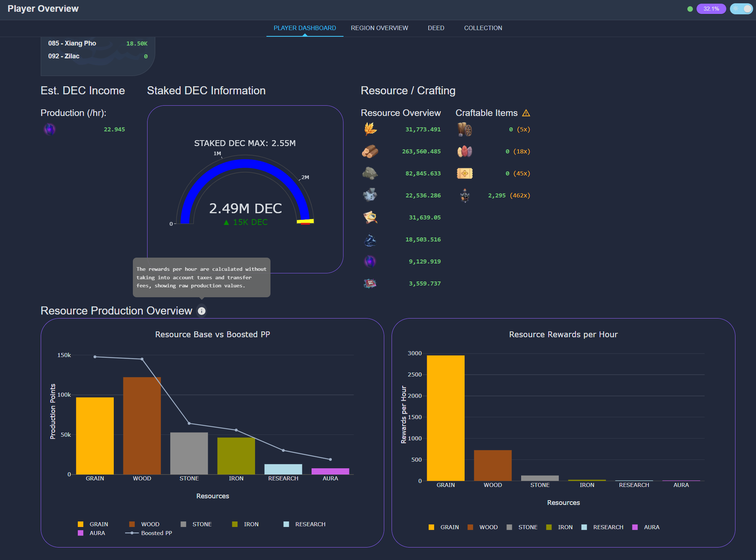Image resolution: width=756 pixels, height=560 pixels.
Task: Select region 085 - Xiang Pho
Action: (x=72, y=43)
